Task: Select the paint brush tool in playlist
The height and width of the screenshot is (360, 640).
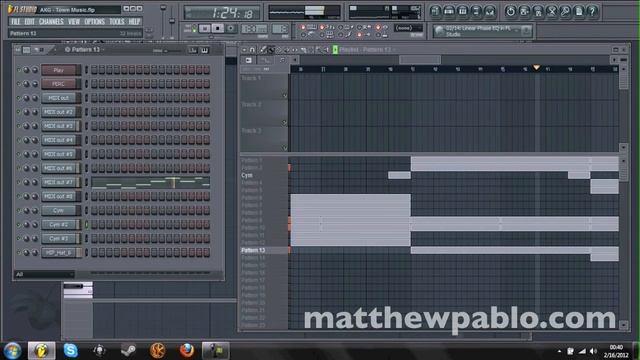Action: click(271, 50)
